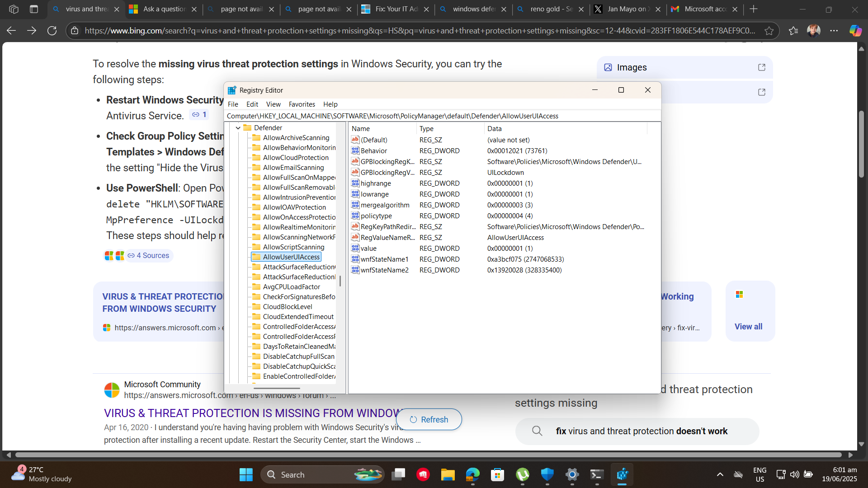Open 'VIRUS & THREAT PROTECTION IS MISSING' result

point(252,413)
